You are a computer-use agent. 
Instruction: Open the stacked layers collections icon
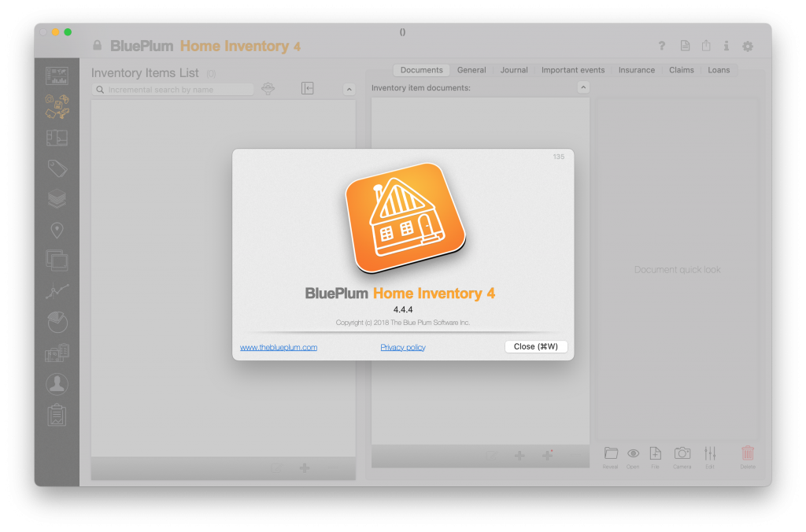point(57,198)
